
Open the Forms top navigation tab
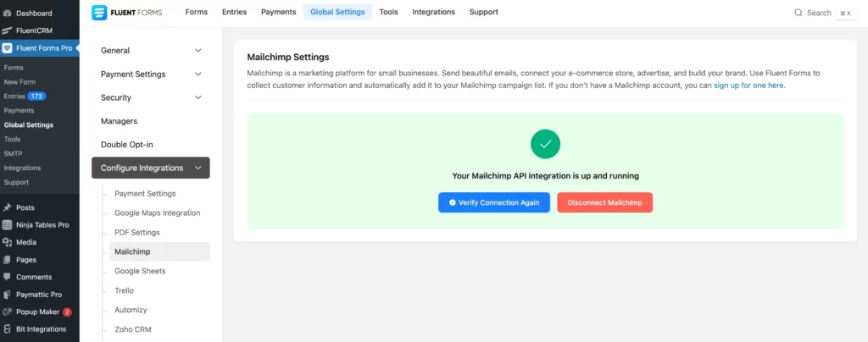coord(197,12)
